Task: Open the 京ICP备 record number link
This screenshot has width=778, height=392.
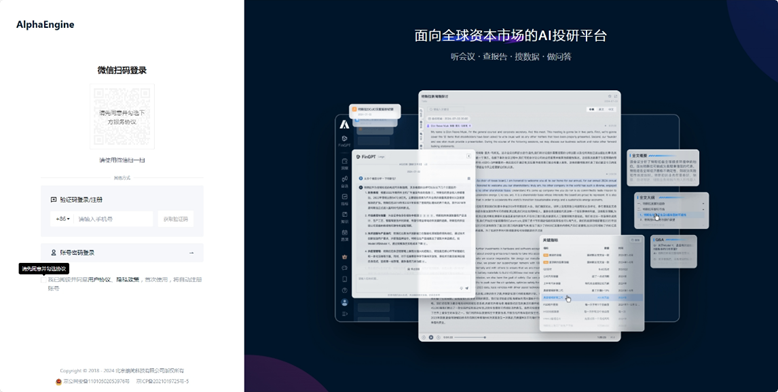Action: tap(163, 382)
